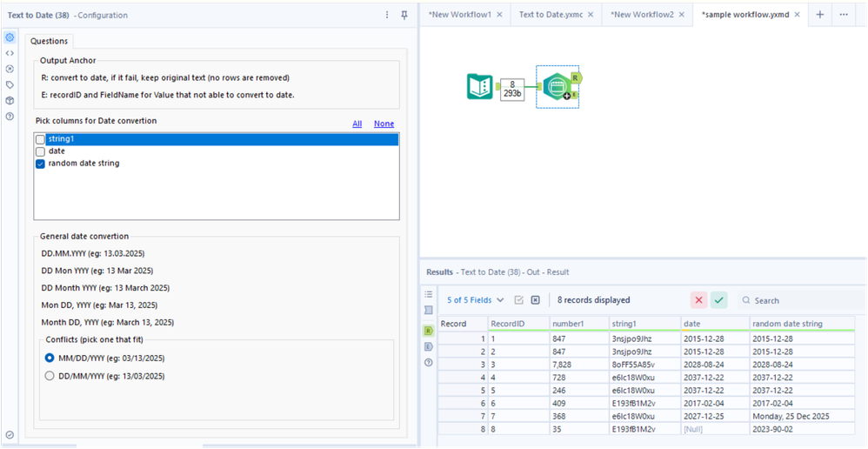The width and height of the screenshot is (868, 449).
Task: Click the number1 column header
Action: pos(578,324)
